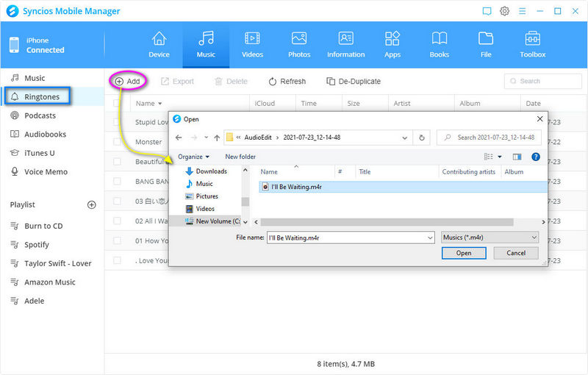Switch to the Apps tab
Image resolution: width=588 pixels, height=375 pixels.
point(392,45)
